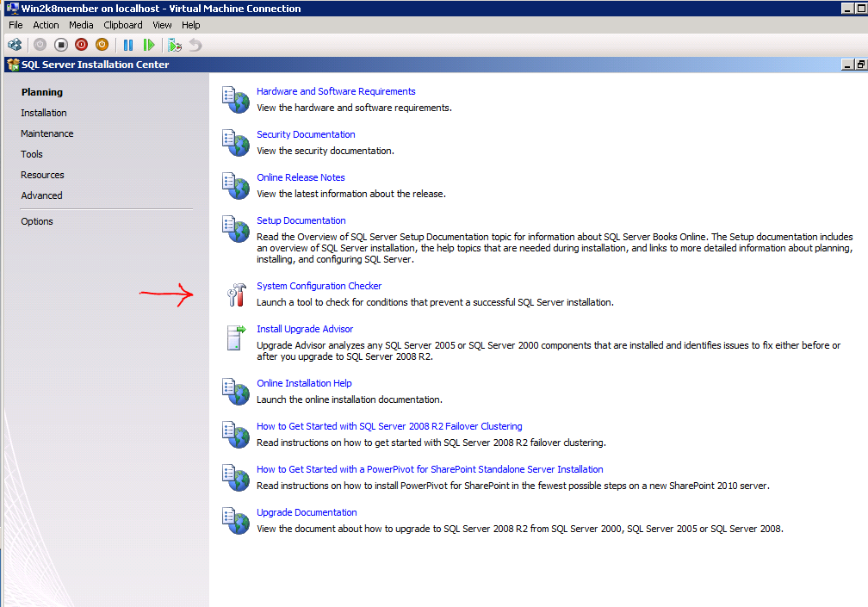This screenshot has width=868, height=607.
Task: Click the Security Documentation globe icon
Action: [x=236, y=143]
